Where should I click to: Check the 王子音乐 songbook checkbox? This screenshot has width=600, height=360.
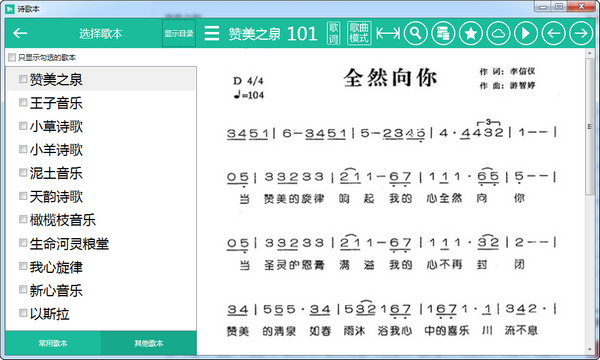[x=23, y=102]
